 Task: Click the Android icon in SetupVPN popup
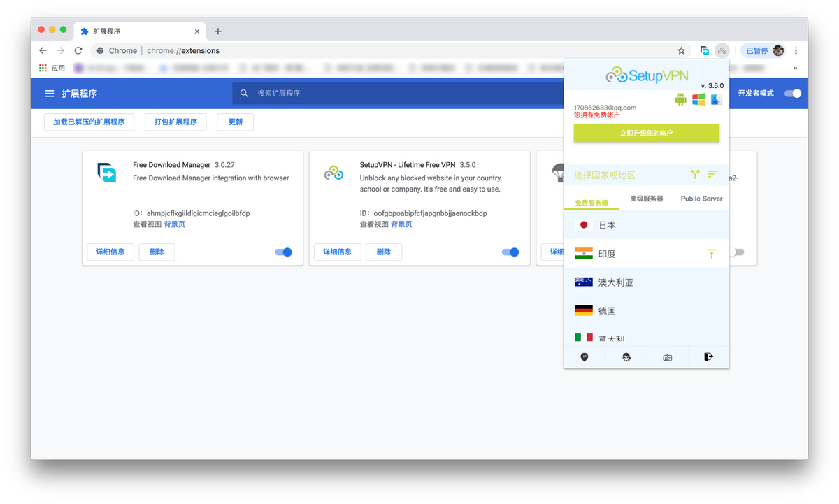680,100
